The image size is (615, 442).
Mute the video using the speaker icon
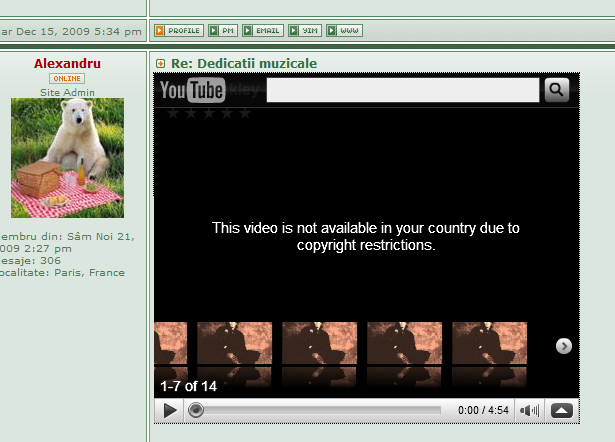point(529,411)
